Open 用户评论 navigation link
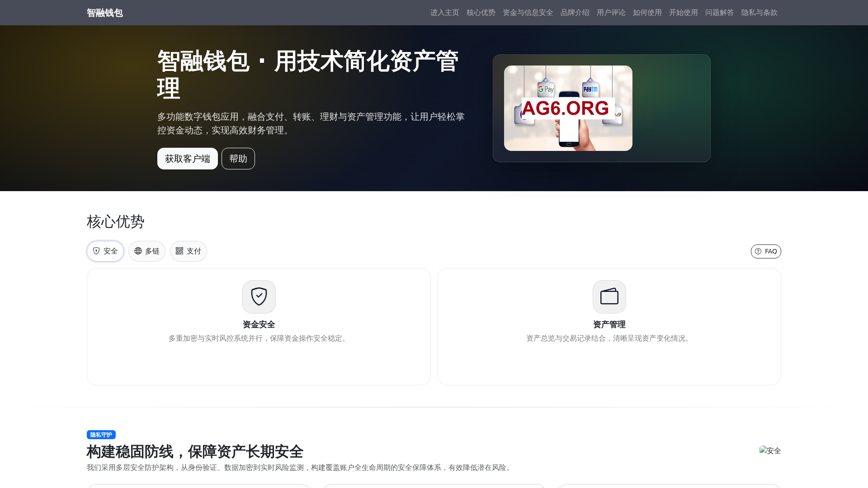 611,13
